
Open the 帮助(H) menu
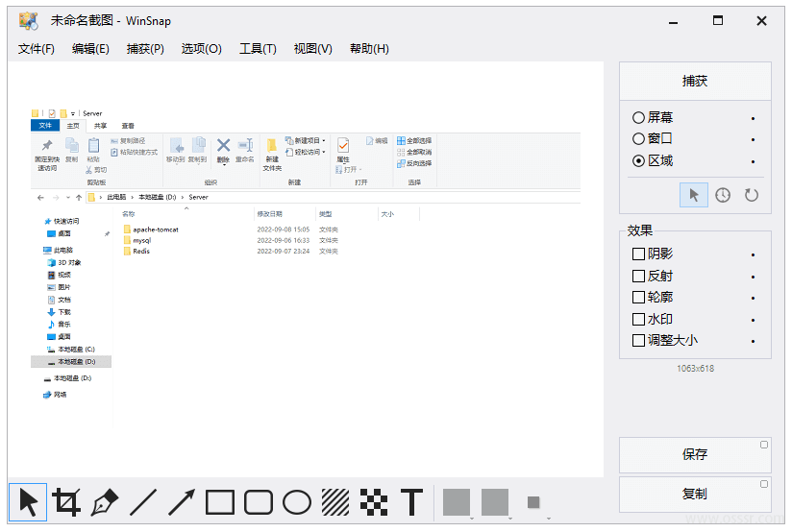[x=369, y=49]
